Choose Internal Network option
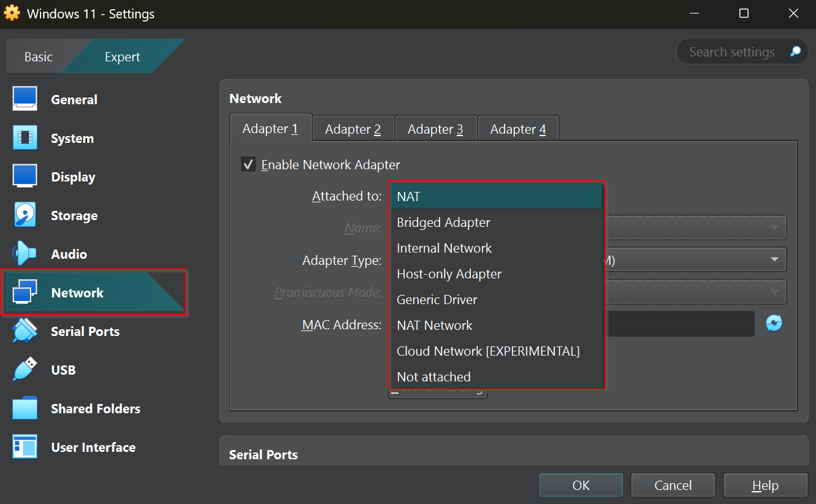The height and width of the screenshot is (504, 816). pyautogui.click(x=497, y=248)
